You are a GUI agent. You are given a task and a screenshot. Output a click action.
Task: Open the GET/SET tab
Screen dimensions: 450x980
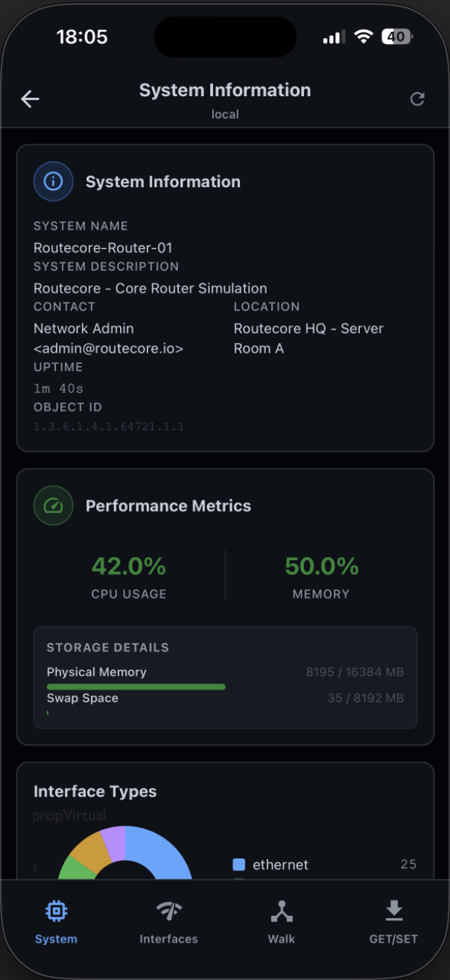tap(393, 921)
